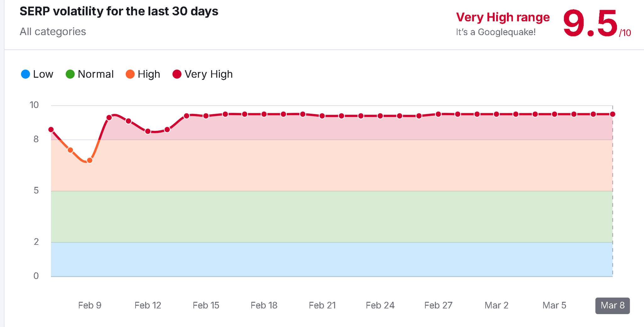The height and width of the screenshot is (327, 644).
Task: Click the highlighted Mar 8 date label
Action: click(x=613, y=306)
